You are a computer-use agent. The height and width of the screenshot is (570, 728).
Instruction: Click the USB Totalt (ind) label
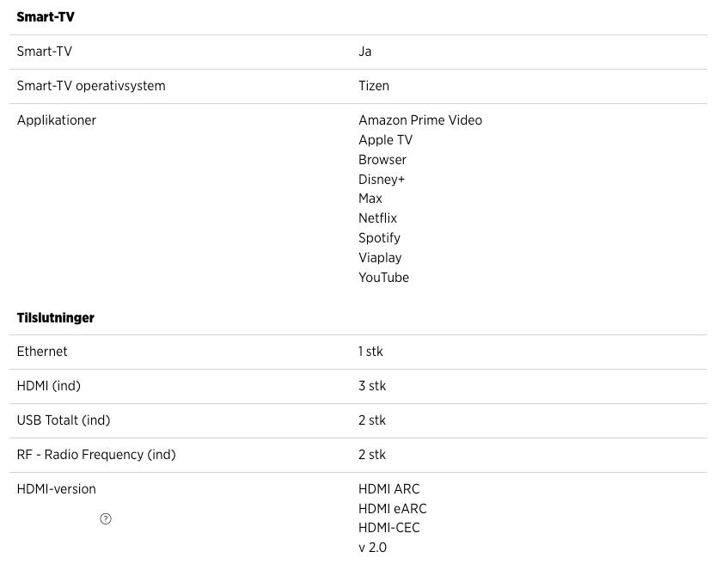point(64,420)
